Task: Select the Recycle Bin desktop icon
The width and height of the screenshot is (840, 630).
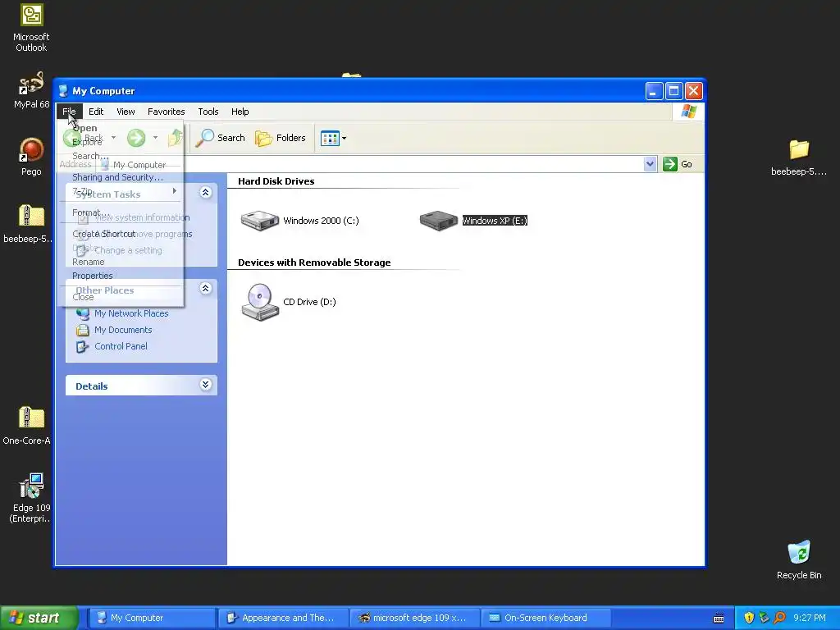Action: pyautogui.click(x=799, y=559)
